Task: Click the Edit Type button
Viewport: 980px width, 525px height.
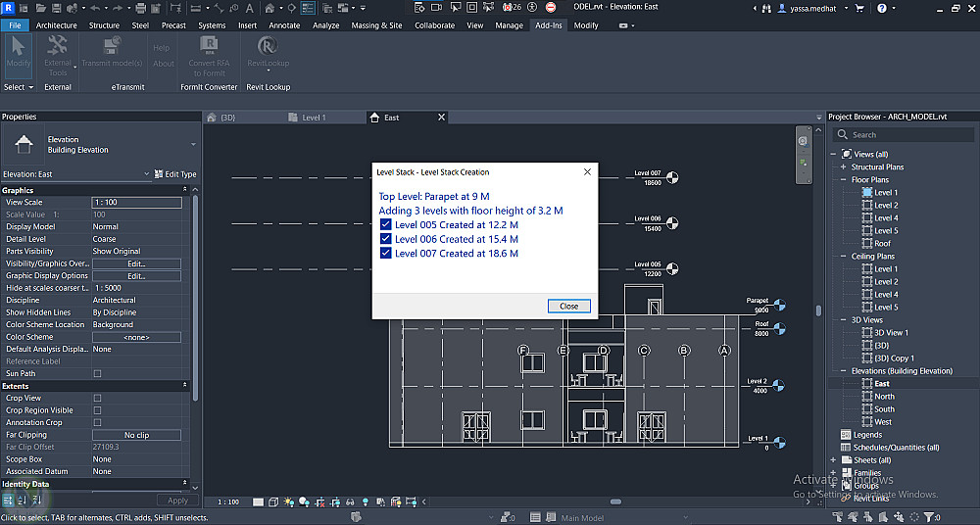Action: click(x=175, y=174)
